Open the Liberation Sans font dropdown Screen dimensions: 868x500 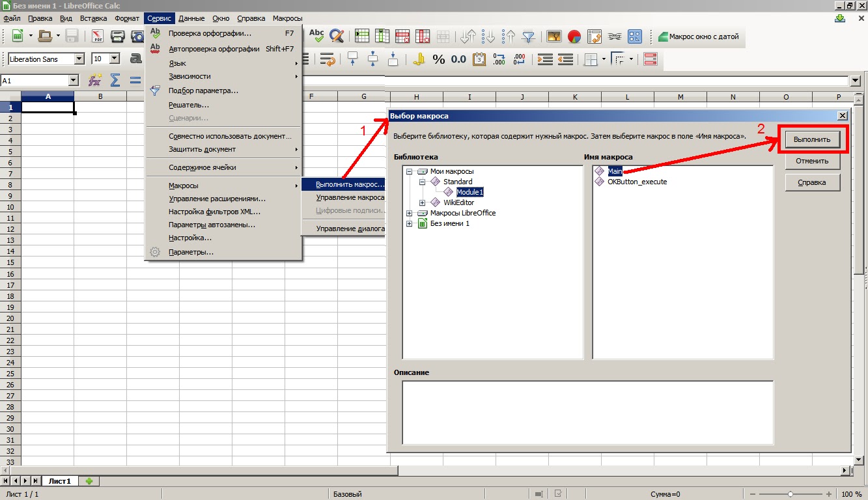pyautogui.click(x=79, y=58)
